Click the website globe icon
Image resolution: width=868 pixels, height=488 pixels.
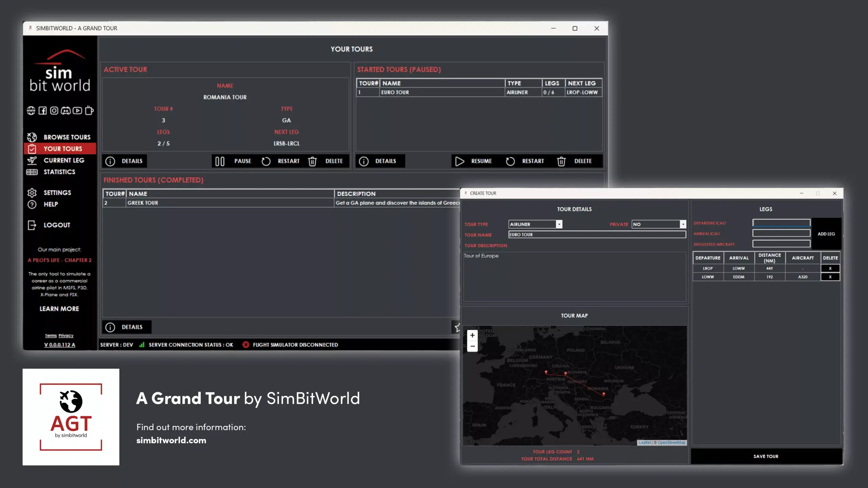[x=31, y=110]
